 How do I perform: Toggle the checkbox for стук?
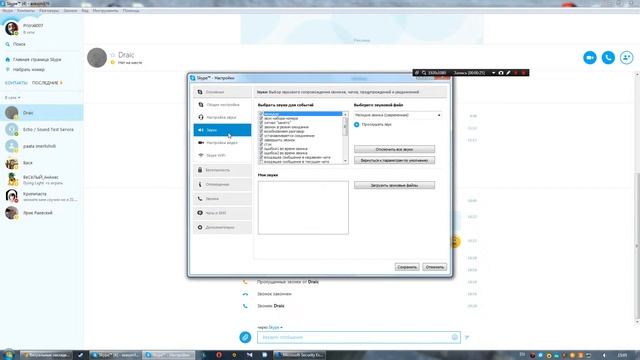pos(261,144)
